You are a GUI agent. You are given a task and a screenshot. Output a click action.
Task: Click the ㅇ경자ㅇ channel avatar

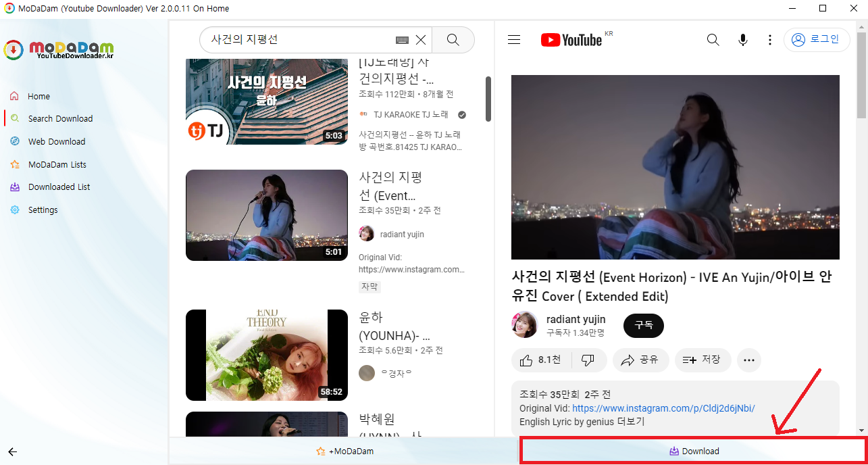pos(367,373)
